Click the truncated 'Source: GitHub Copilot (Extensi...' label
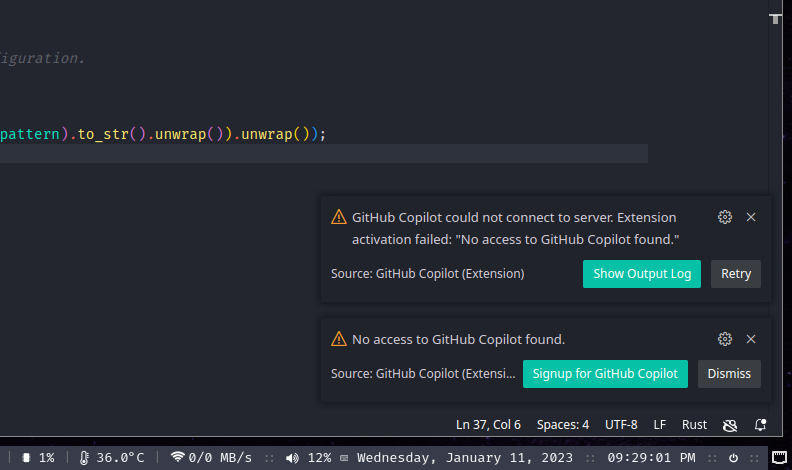This screenshot has width=792, height=470. click(x=423, y=374)
